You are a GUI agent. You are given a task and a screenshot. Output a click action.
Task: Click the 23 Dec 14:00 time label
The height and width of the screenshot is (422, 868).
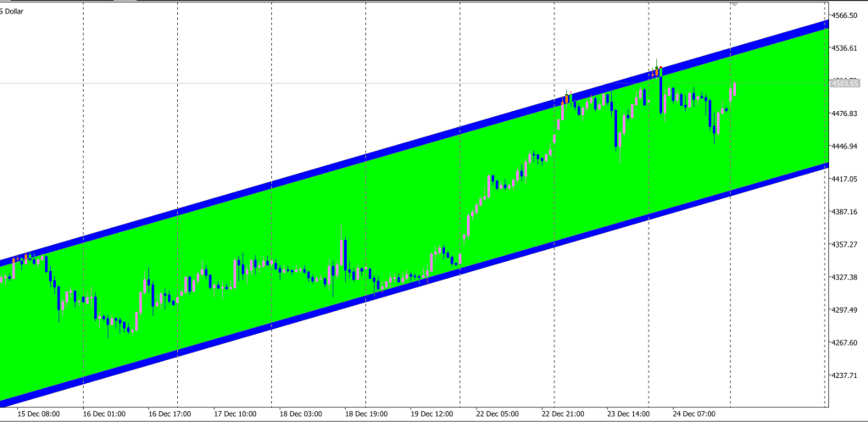click(629, 414)
